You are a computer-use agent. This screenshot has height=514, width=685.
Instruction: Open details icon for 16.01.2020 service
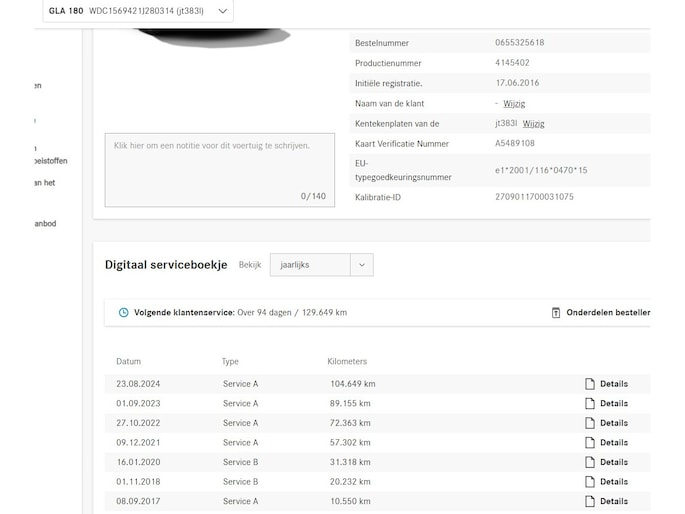click(590, 462)
